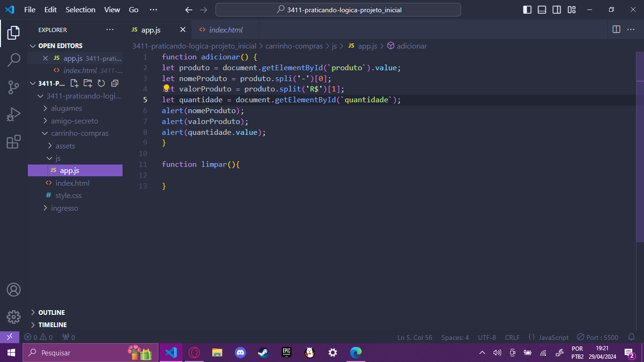This screenshot has height=362, width=644.
Task: Change end of line sequence CRLF
Action: (x=512, y=337)
